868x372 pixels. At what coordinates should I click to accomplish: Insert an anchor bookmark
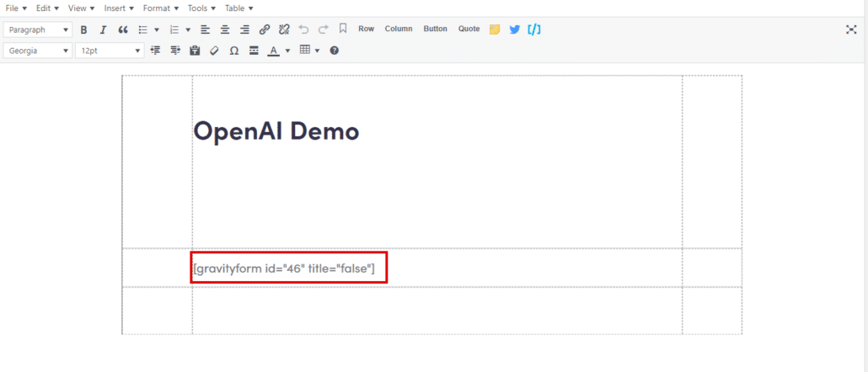(x=343, y=29)
